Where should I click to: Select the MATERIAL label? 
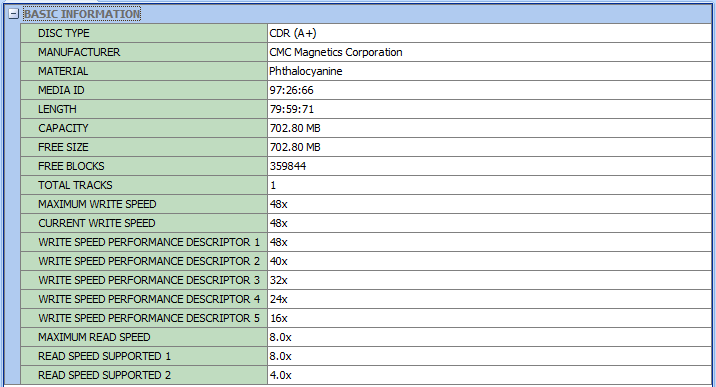pyautogui.click(x=63, y=71)
